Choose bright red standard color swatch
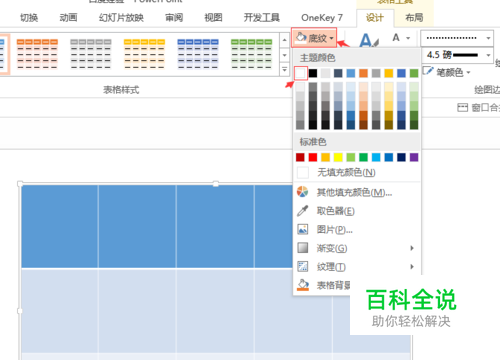 click(x=313, y=157)
